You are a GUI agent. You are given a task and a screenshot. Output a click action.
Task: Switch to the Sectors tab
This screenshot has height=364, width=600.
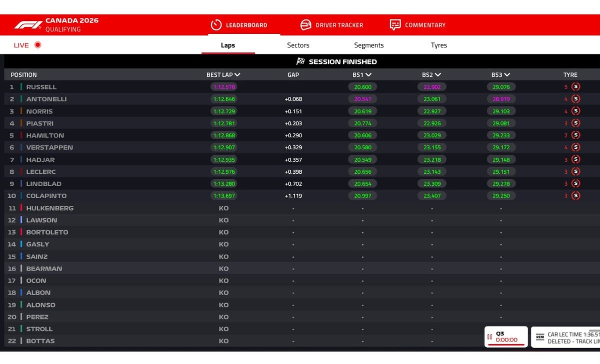point(298,45)
